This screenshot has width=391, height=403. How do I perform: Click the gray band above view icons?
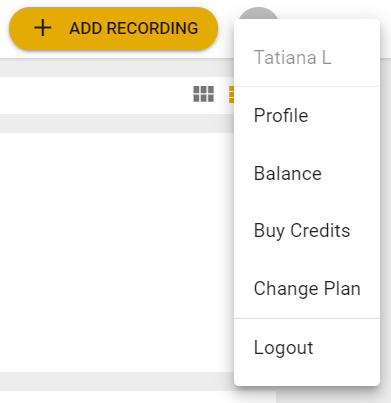(117, 68)
